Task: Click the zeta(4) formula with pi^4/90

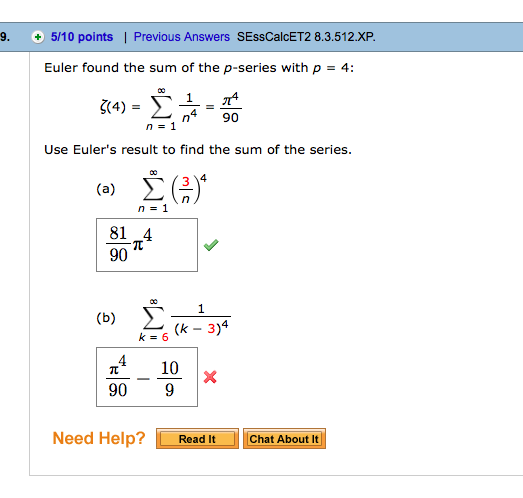Action: tap(171, 109)
